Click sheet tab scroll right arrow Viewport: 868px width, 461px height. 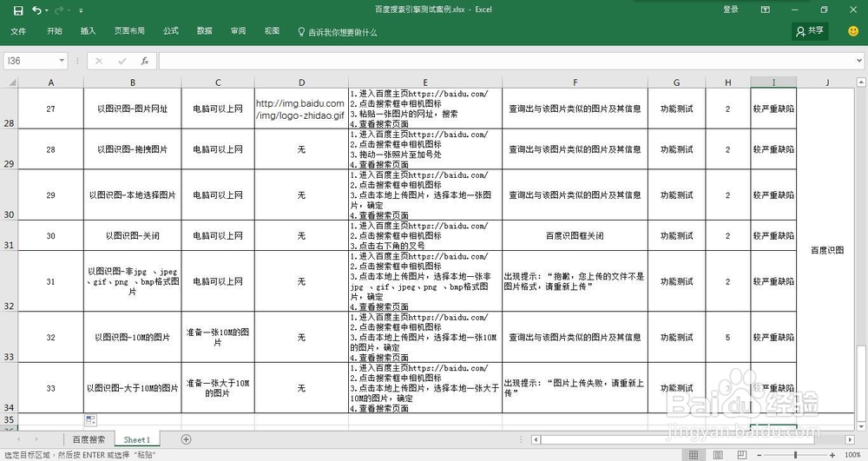[x=36, y=439]
